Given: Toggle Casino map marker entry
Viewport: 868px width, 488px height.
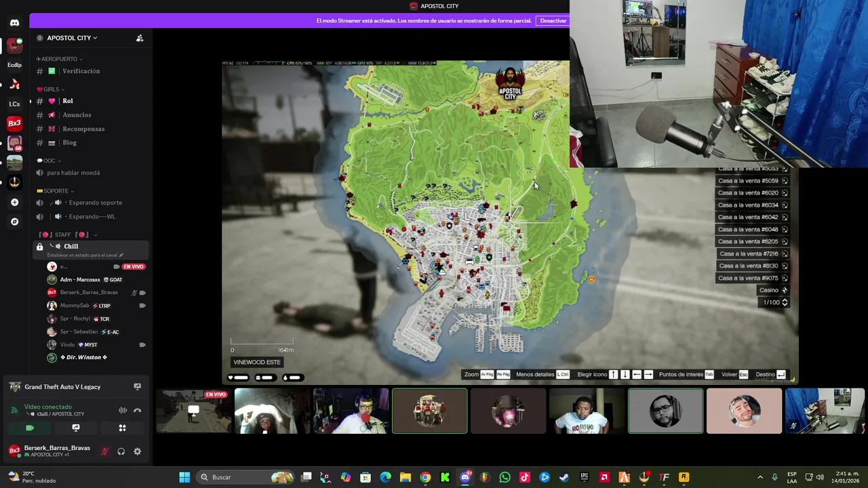Looking at the screenshot, I should point(773,290).
